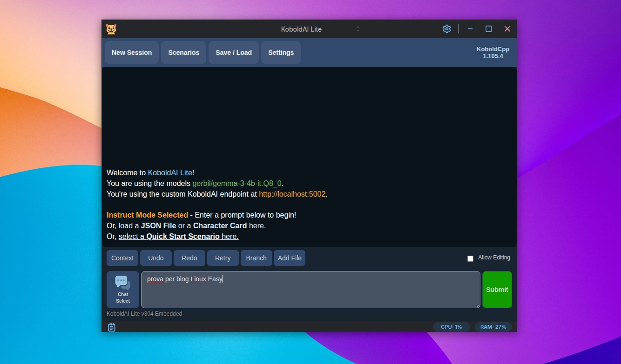Open the notes clipboard icon in status bar
The width and height of the screenshot is (621, 364).
112,327
